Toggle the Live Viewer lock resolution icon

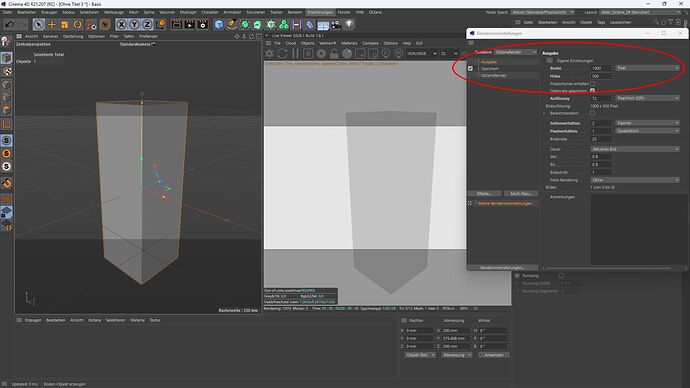334,54
